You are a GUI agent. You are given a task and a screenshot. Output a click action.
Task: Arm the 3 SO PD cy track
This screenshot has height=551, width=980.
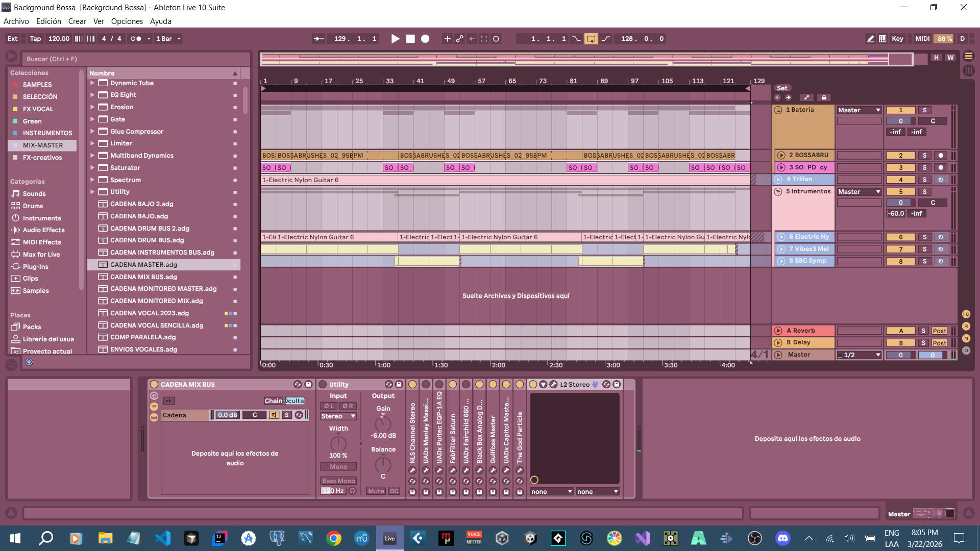coord(940,167)
